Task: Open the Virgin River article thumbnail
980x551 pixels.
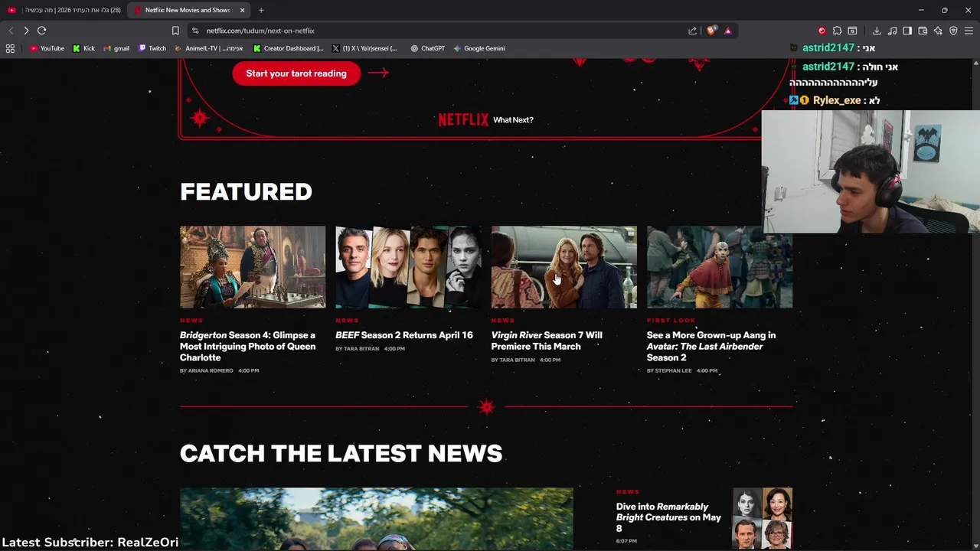Action: (564, 267)
